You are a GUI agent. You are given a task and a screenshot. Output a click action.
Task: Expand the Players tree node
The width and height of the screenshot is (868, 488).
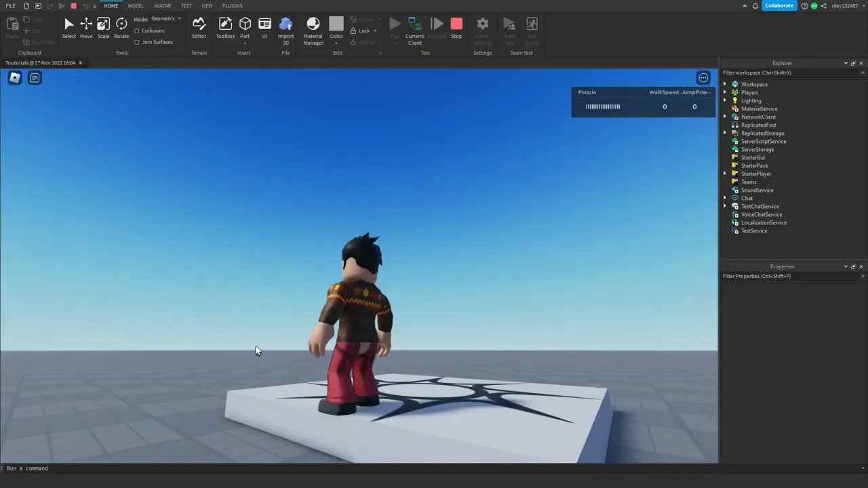pos(725,92)
